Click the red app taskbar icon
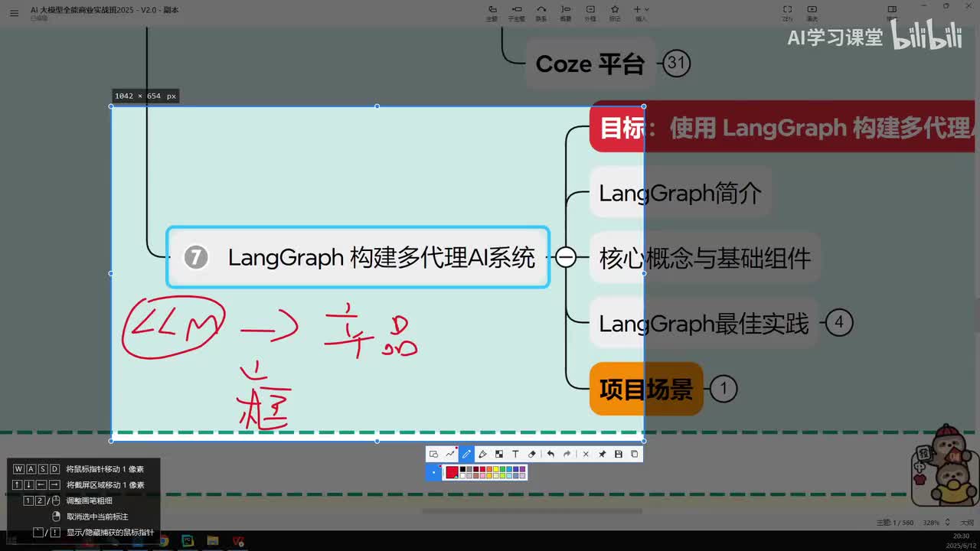 (238, 541)
